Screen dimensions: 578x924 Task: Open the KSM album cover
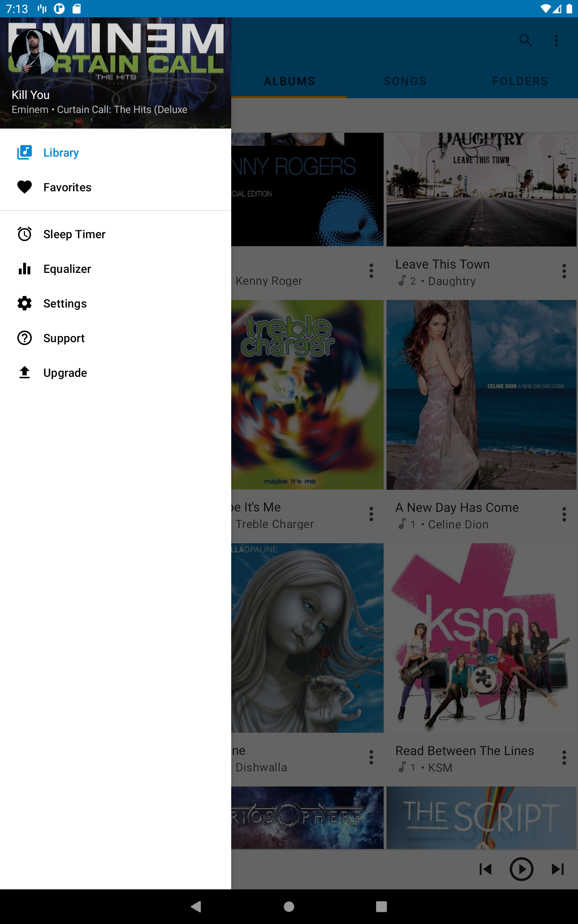coord(481,638)
